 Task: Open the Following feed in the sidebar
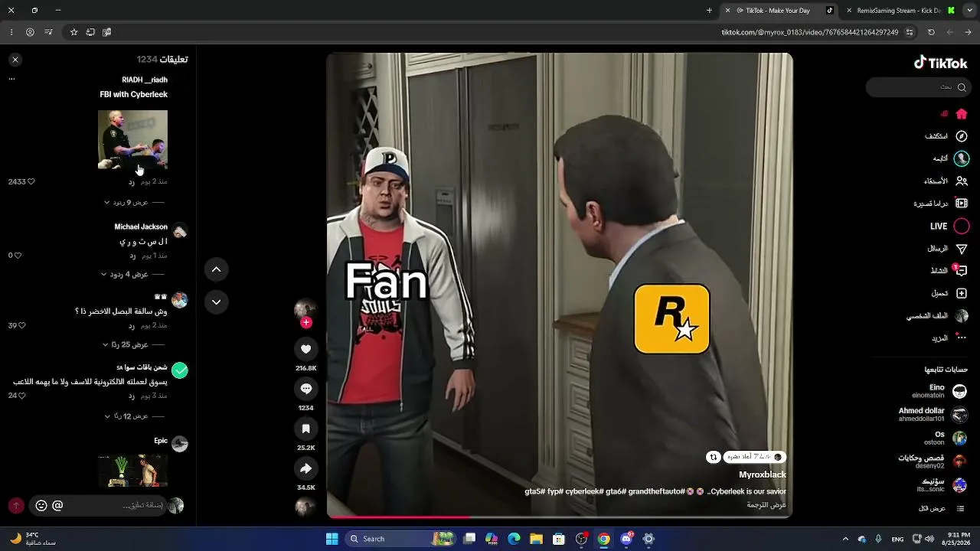click(950, 158)
